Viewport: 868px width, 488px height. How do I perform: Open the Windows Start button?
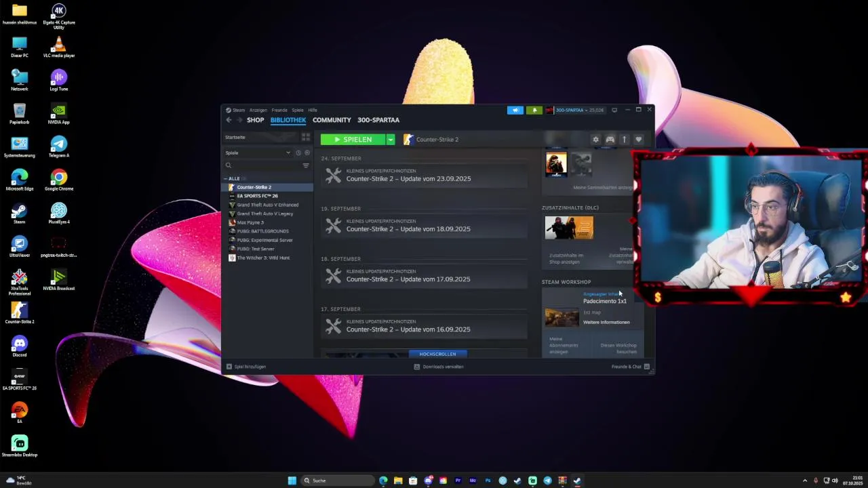click(292, 481)
